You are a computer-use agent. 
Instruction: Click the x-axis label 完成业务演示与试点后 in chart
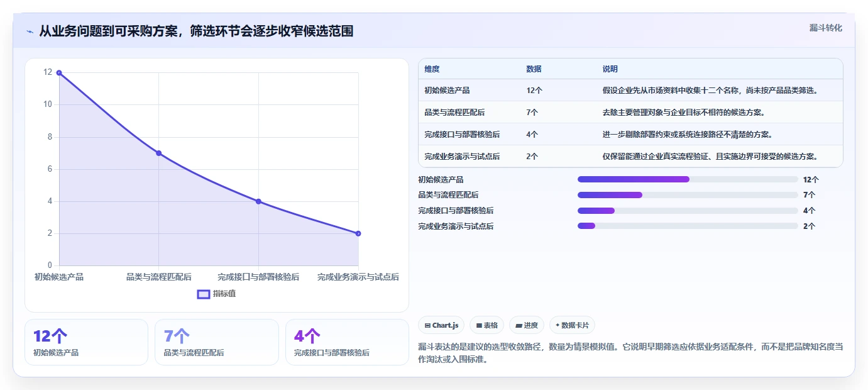[358, 277]
